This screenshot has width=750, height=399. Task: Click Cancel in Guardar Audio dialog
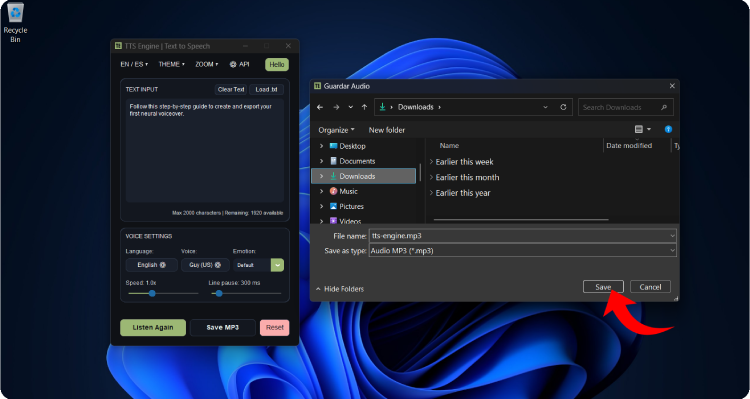[651, 287]
